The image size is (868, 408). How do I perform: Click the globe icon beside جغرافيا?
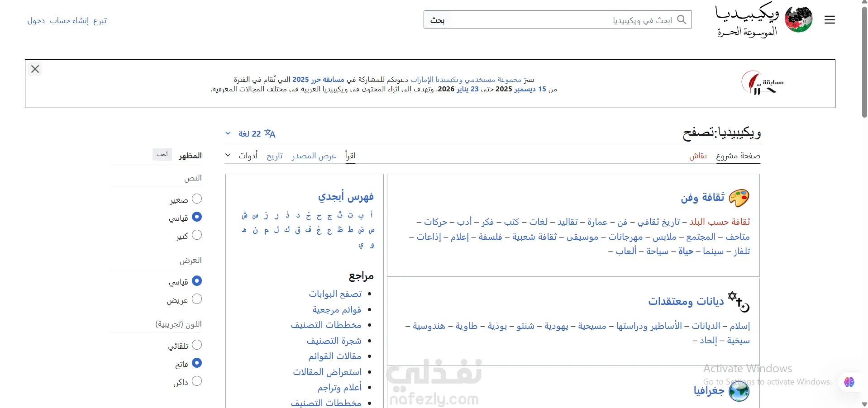739,391
